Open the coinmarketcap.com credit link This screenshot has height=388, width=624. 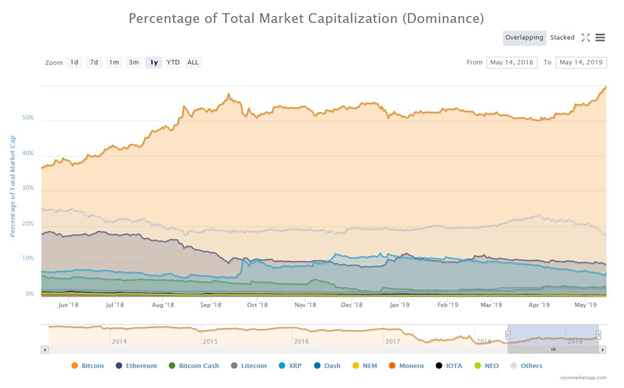tap(583, 378)
